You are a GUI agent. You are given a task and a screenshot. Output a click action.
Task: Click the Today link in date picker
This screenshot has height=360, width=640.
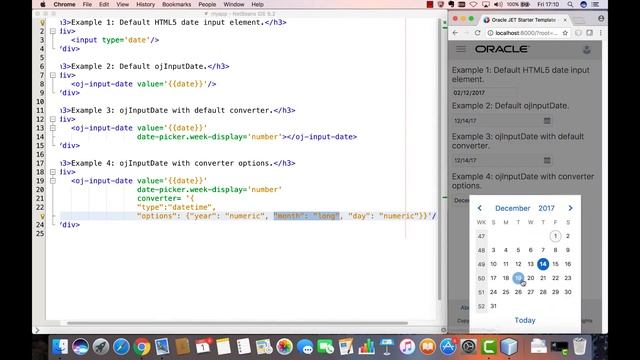(x=524, y=320)
